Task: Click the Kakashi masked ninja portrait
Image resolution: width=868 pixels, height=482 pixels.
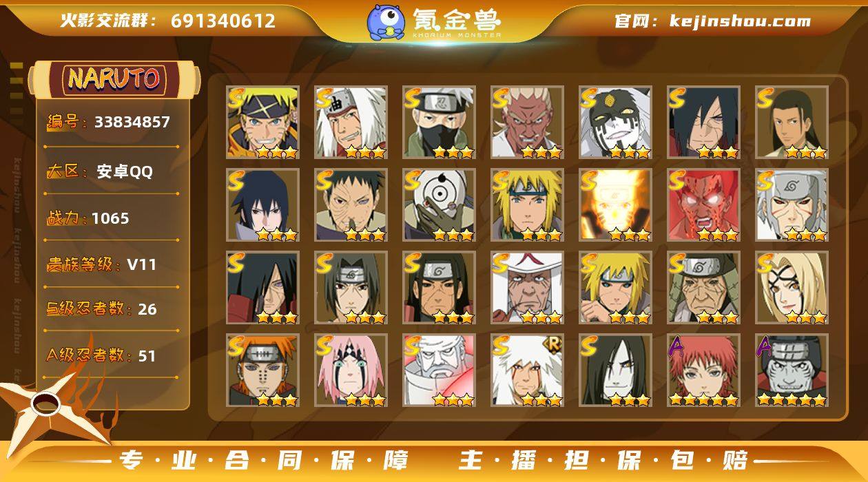Action: point(439,123)
